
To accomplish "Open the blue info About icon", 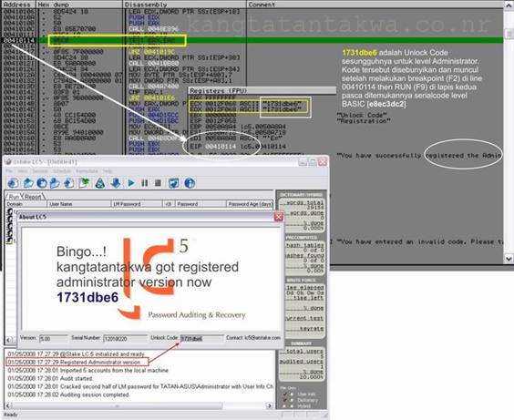I will 190,183.
